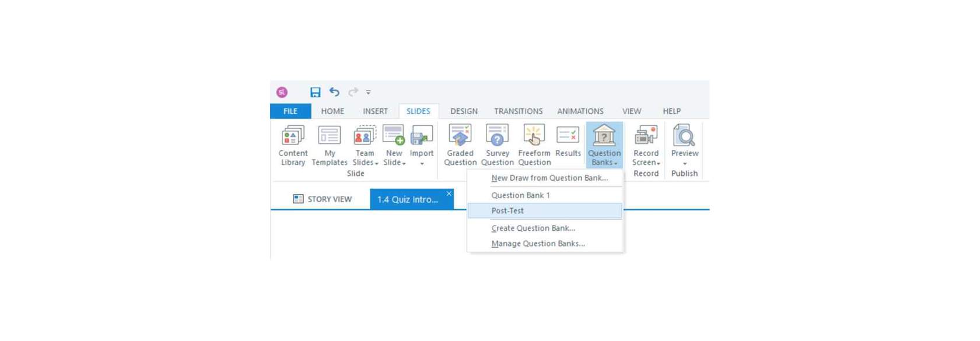Click the Team Slides icon
Viewport: 980px width, 341px height.
[x=365, y=136]
